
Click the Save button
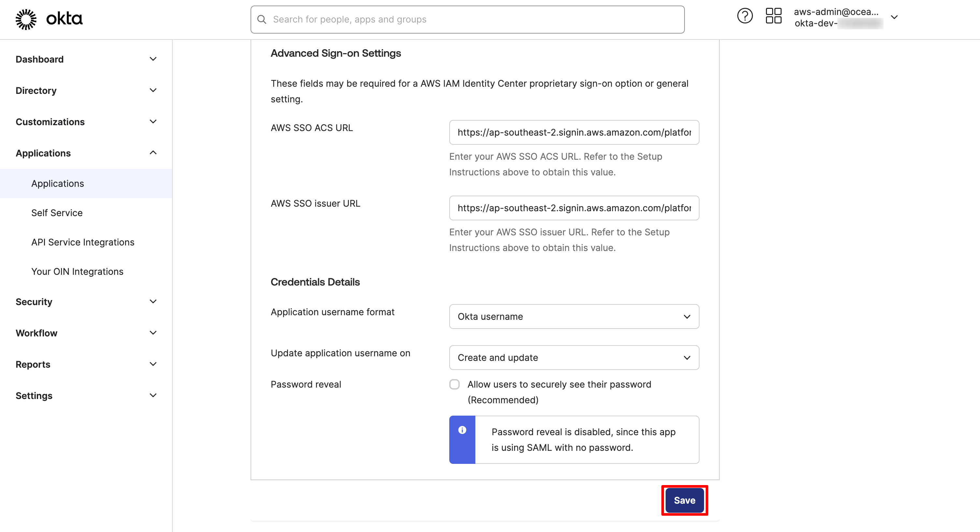(684, 500)
